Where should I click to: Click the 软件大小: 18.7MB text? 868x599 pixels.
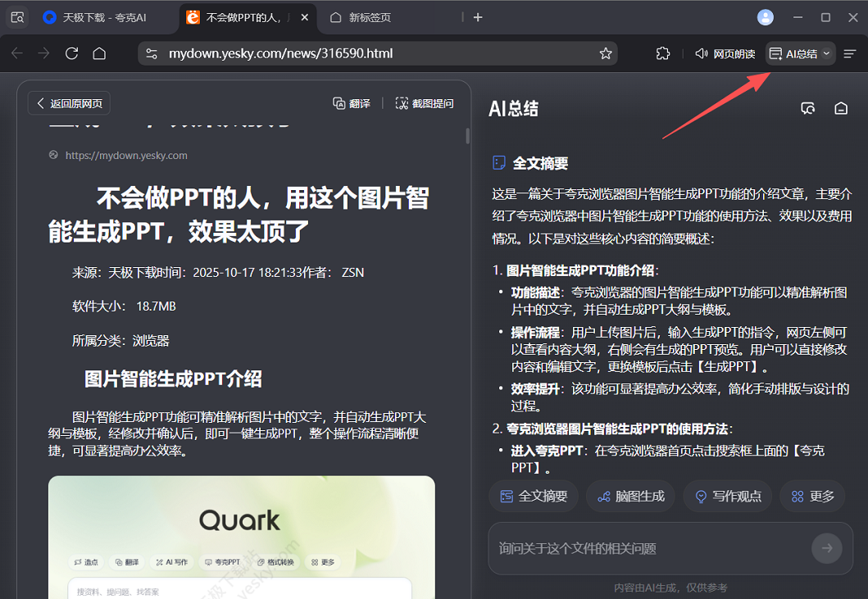point(124,306)
